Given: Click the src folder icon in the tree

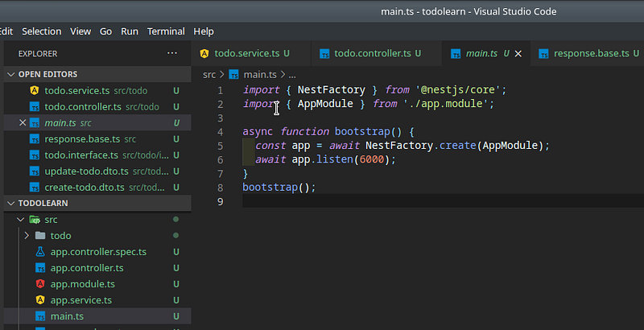Looking at the screenshot, I should (35, 220).
